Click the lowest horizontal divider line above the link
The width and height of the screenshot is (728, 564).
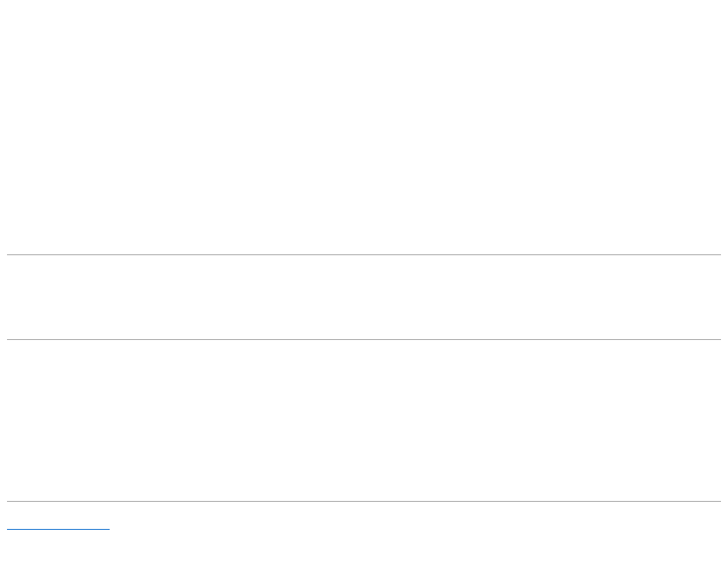(364, 501)
